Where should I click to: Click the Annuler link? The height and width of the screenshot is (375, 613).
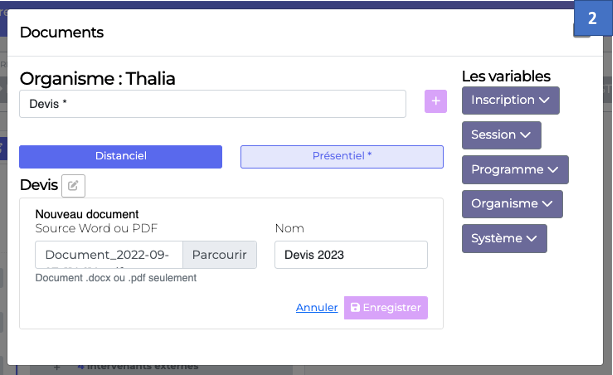(317, 308)
